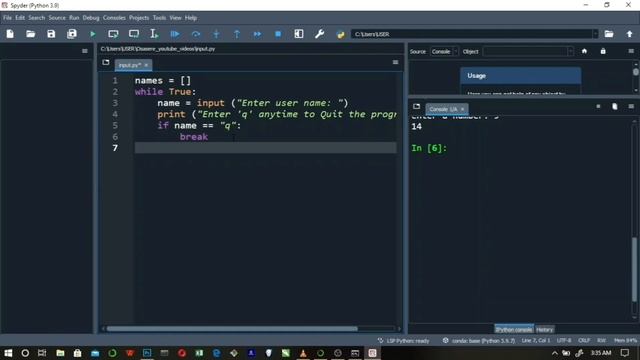This screenshot has height=360, width=640.
Task: Click the 'Line 7, Col 1' status entry
Action: 536,340
